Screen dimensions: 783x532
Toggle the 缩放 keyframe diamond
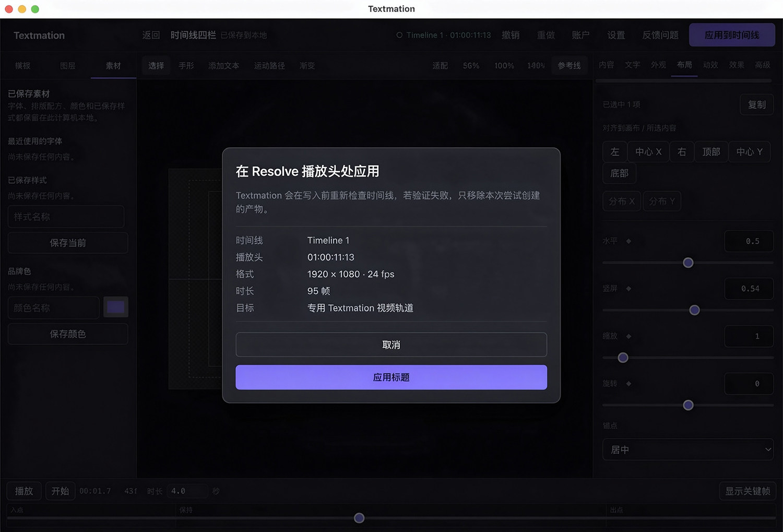coord(628,336)
